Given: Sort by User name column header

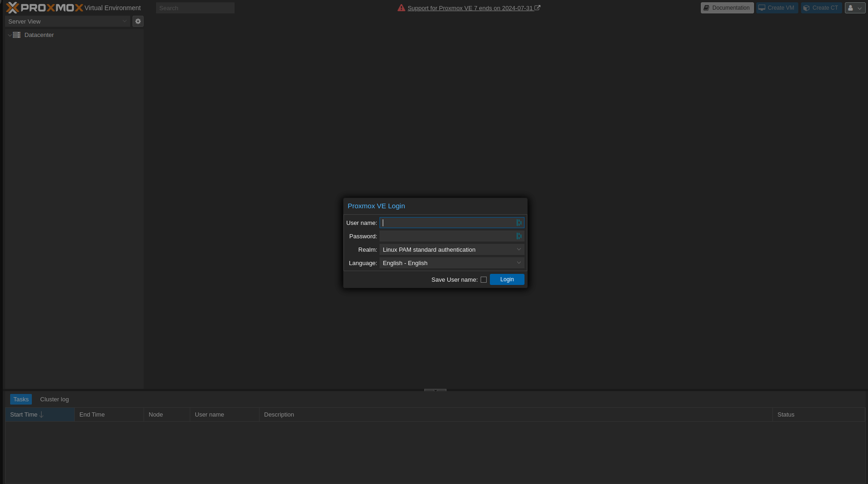Looking at the screenshot, I should [224, 415].
